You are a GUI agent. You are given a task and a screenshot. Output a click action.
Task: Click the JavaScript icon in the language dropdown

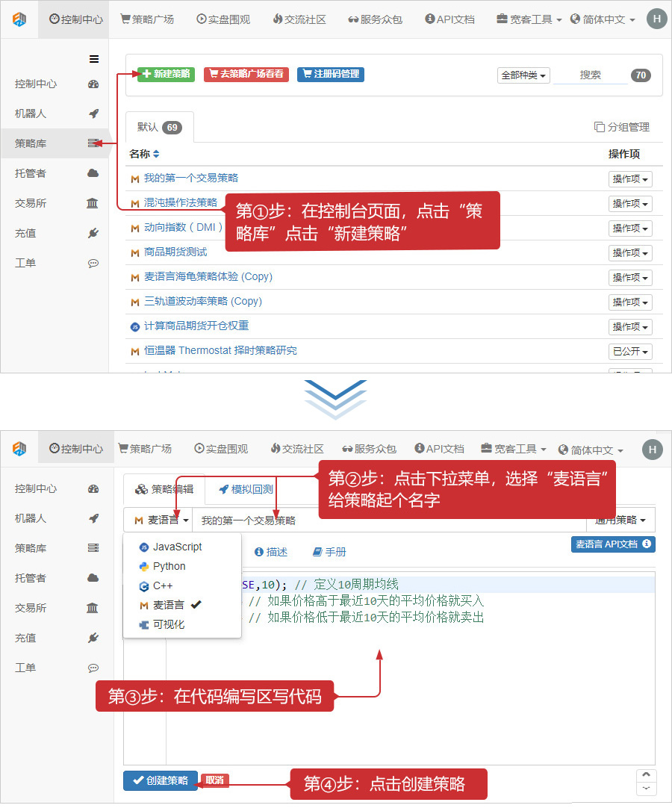144,547
